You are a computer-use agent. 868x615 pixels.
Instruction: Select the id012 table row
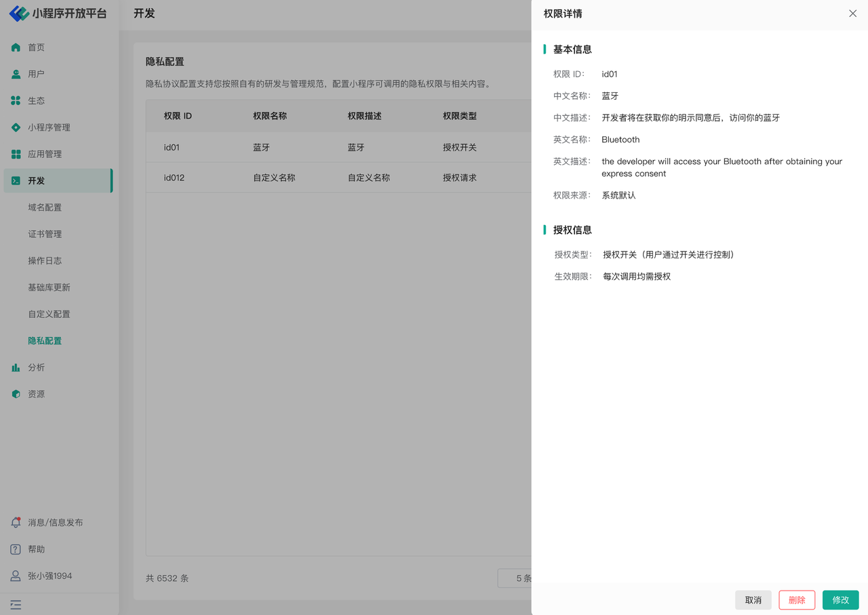pos(338,178)
